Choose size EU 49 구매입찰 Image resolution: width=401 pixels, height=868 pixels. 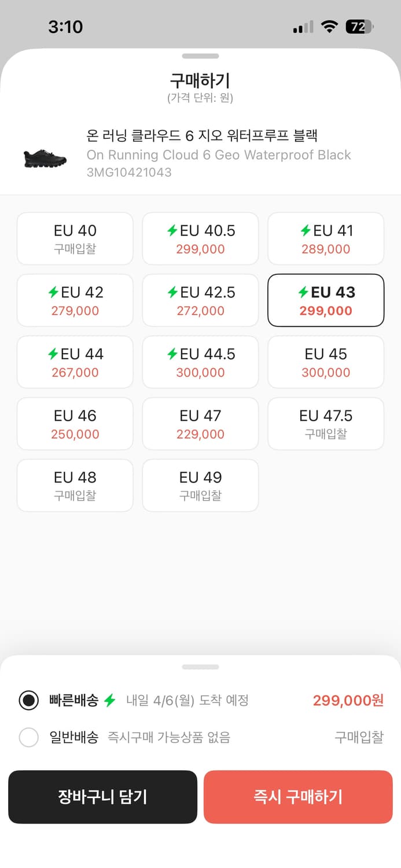[200, 486]
